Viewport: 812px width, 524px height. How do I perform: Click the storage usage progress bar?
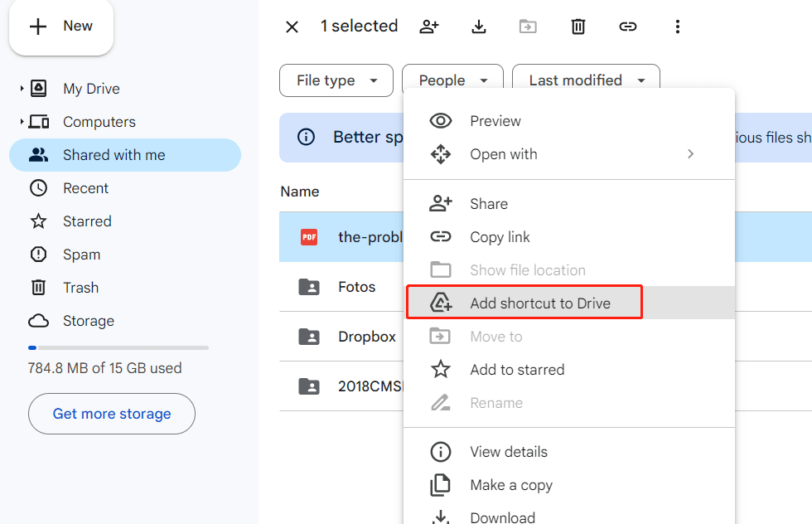point(118,347)
